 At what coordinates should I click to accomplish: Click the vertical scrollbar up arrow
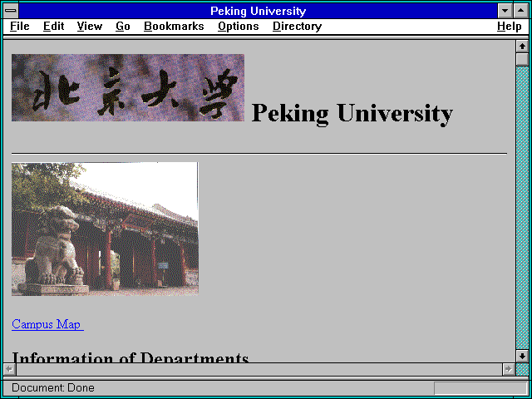pyautogui.click(x=522, y=47)
